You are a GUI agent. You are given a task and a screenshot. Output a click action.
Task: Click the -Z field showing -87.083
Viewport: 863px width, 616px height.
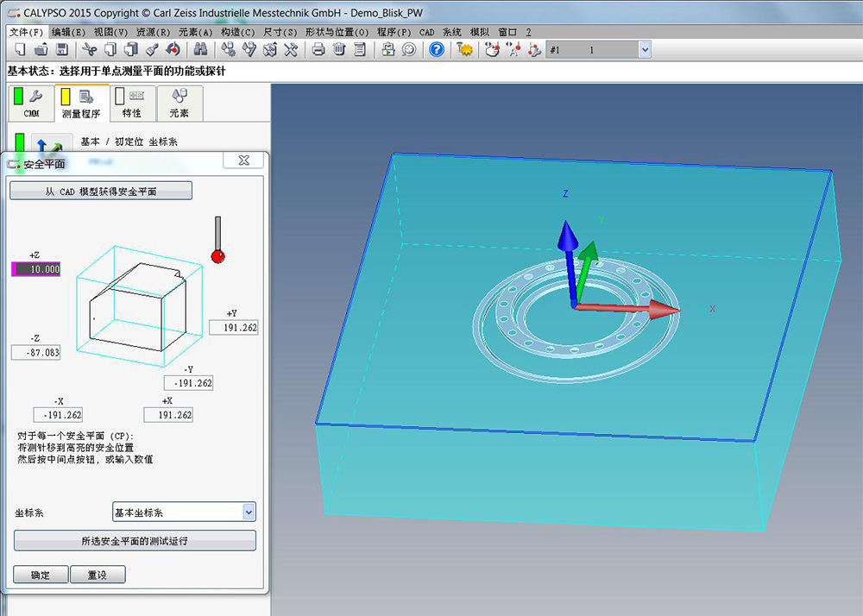point(35,352)
